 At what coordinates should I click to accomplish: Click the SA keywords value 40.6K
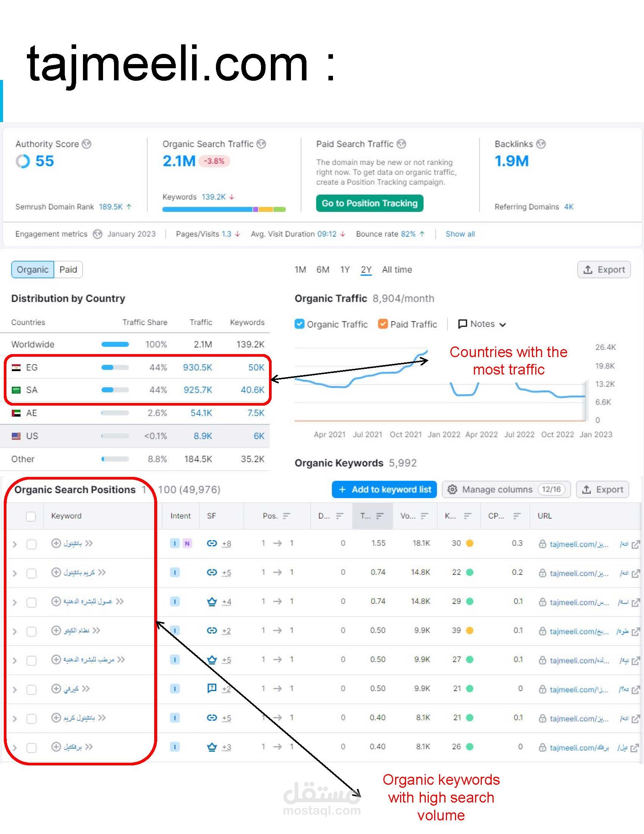tap(253, 390)
